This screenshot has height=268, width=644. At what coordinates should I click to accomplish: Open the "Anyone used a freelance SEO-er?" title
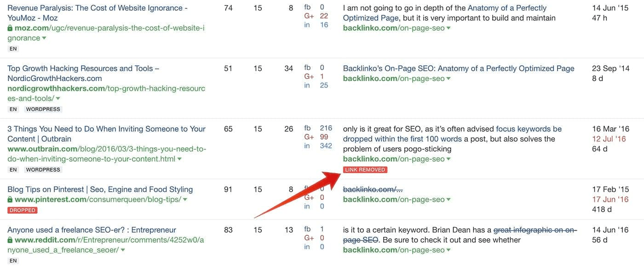(92, 230)
